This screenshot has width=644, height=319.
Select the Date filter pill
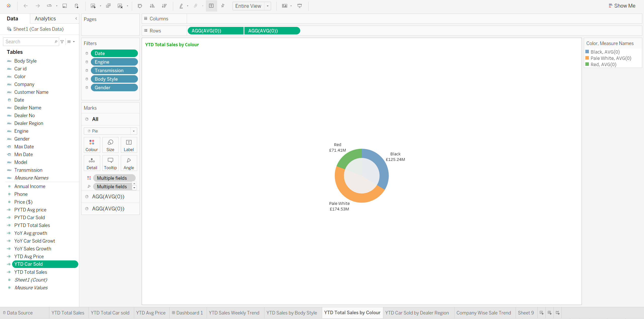[x=114, y=53]
